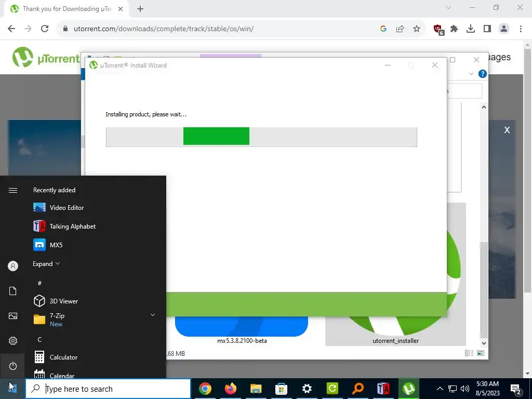The width and height of the screenshot is (532, 399).
Task: Go back in Chrome
Action: [x=11, y=29]
